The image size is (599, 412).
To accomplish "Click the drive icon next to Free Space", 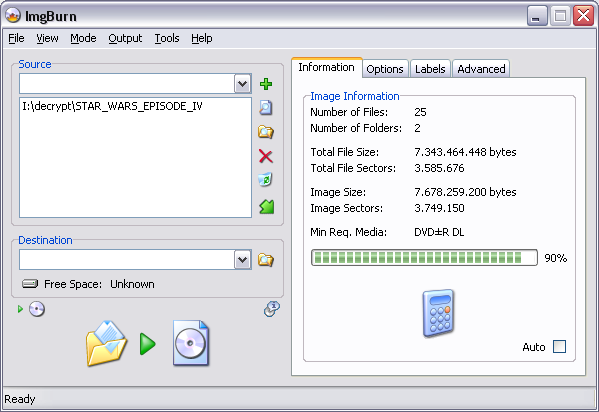I will pyautogui.click(x=30, y=284).
